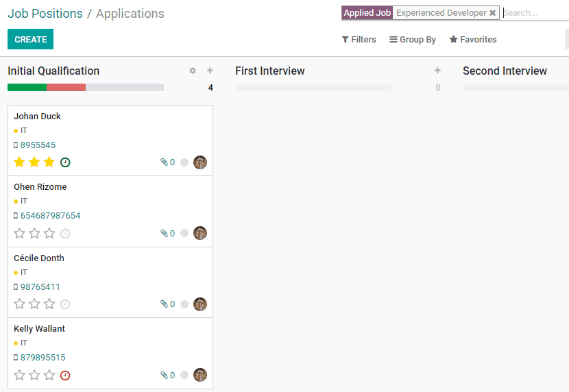Add a card to First Interview column
The height and width of the screenshot is (392, 569).
[x=437, y=71]
